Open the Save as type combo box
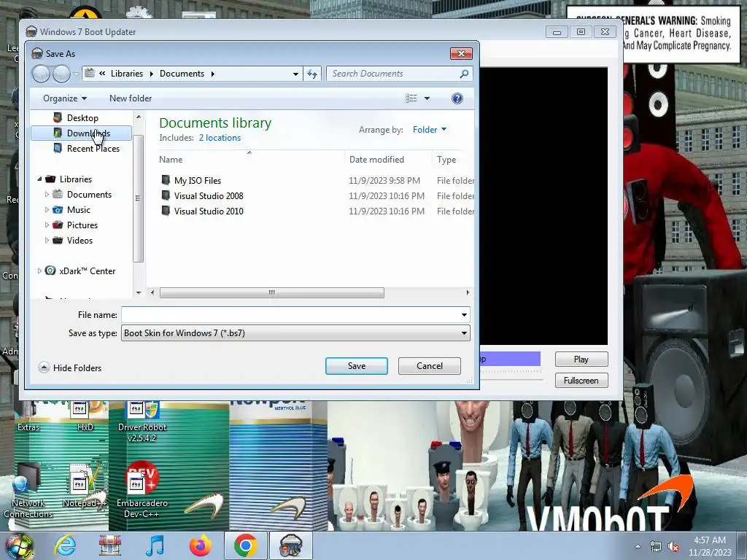The width and height of the screenshot is (747, 560). pos(295,332)
